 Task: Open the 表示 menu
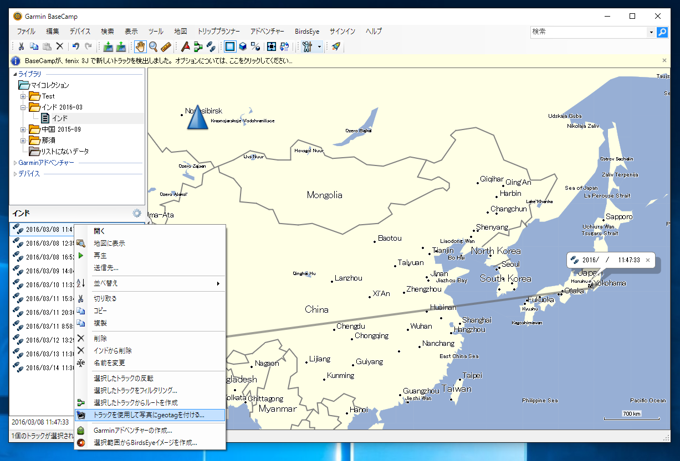tap(131, 31)
